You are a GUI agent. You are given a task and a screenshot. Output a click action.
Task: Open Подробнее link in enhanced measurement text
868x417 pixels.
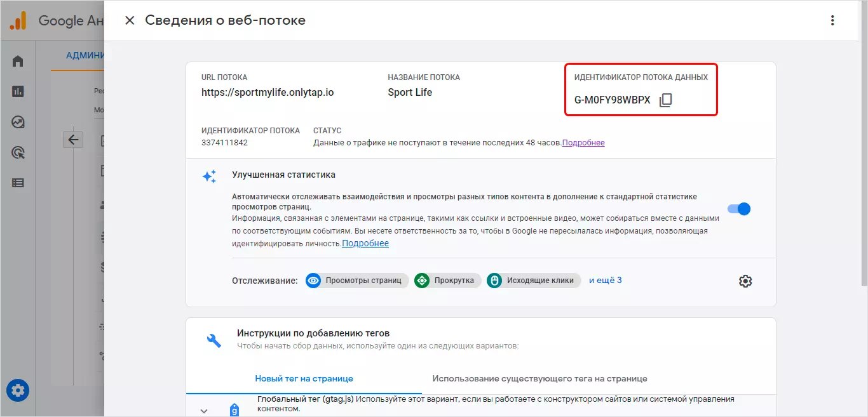coord(365,244)
